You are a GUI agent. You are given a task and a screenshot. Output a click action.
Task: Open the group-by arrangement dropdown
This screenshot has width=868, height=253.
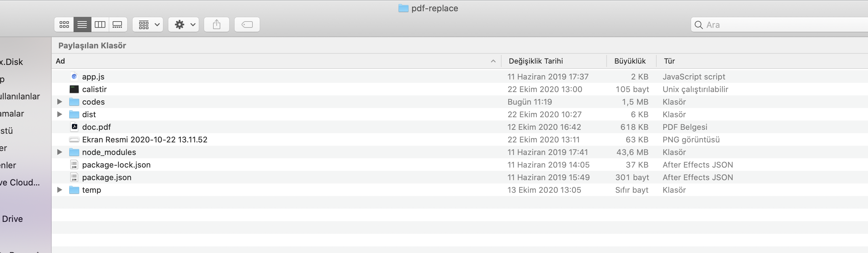[x=148, y=25]
